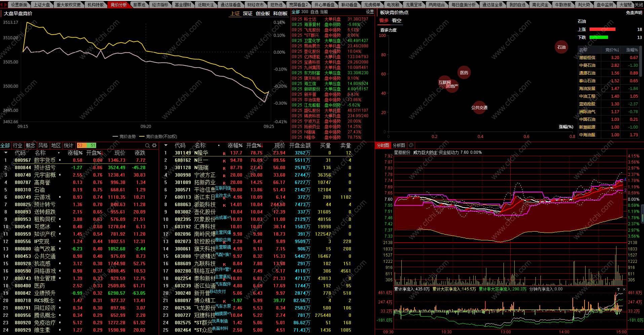Click the question mark help icon on fund-flow panel
The image size is (644, 335).
(618, 289)
